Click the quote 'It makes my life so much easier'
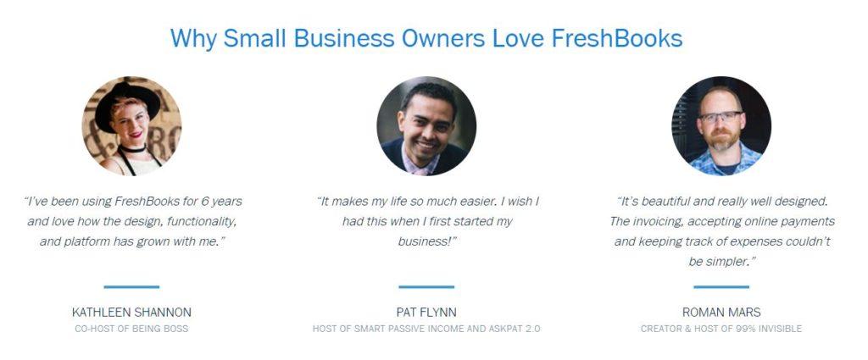Screen dimensions: 868x360 click(426, 221)
